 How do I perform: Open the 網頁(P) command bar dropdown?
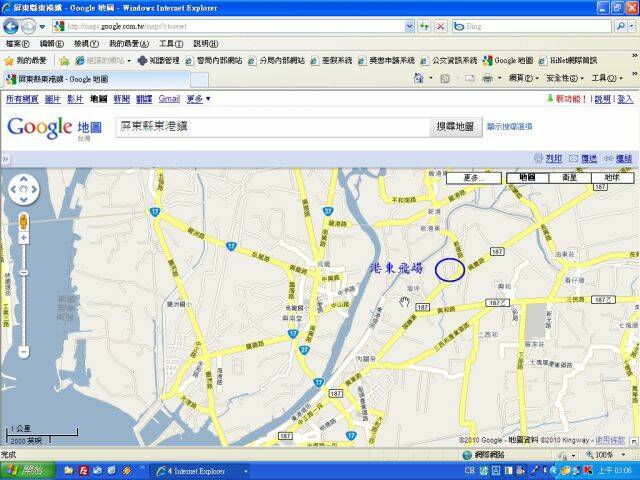524,78
